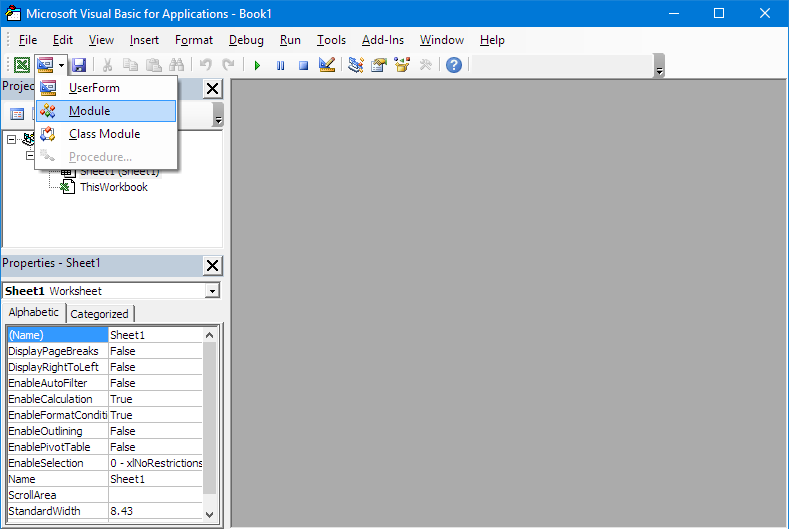This screenshot has height=529, width=789.
Task: Open the Object Browser icon
Action: [x=402, y=65]
